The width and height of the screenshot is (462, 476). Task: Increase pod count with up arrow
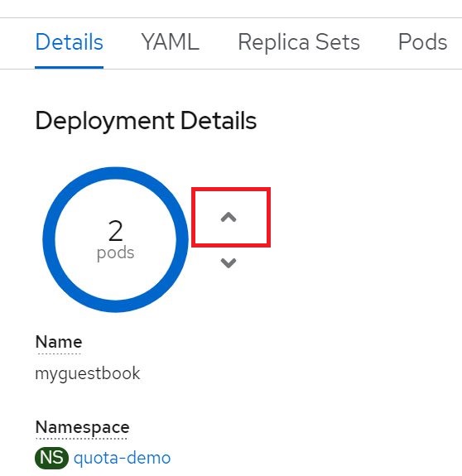coord(229,218)
